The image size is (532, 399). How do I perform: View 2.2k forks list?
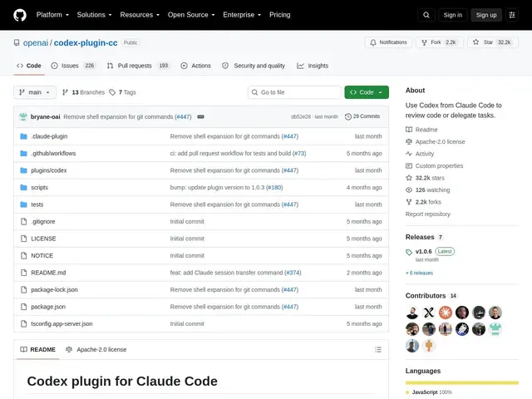coord(423,202)
